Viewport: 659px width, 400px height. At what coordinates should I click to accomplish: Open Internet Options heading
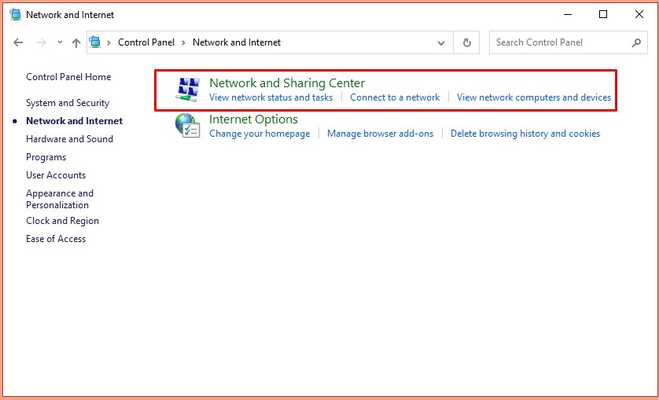253,119
